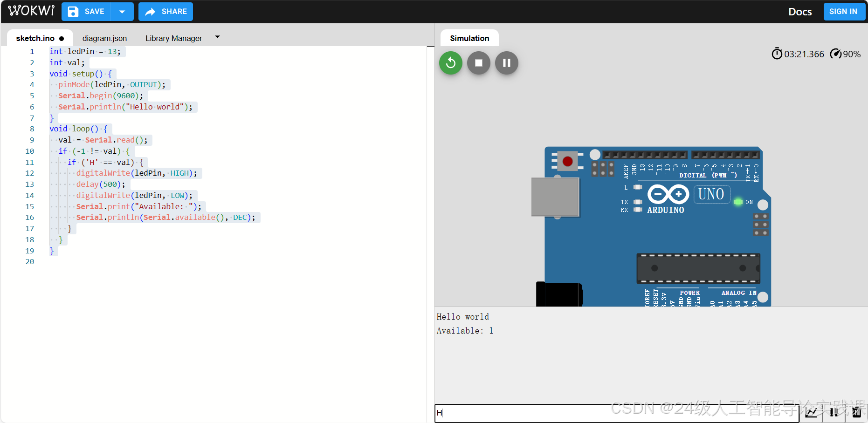Click the SHARE button
Image resolution: width=868 pixels, height=423 pixels.
coord(165,12)
